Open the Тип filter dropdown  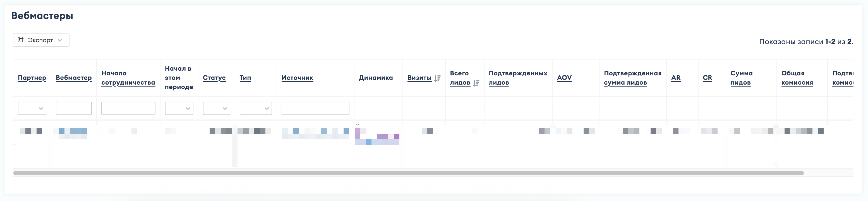coord(256,108)
